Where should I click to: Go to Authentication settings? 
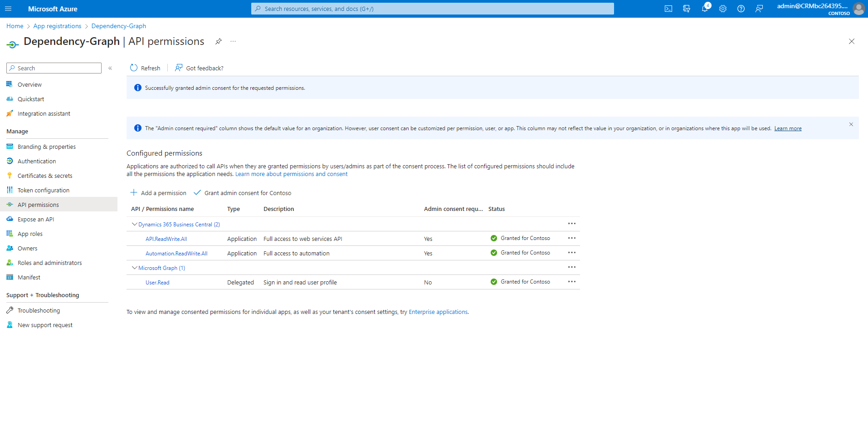point(37,161)
